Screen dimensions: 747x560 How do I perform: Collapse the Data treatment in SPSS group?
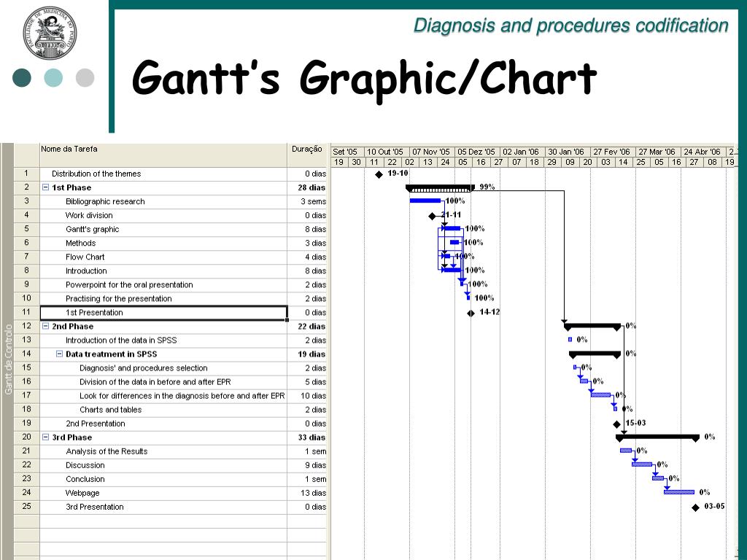click(x=60, y=354)
